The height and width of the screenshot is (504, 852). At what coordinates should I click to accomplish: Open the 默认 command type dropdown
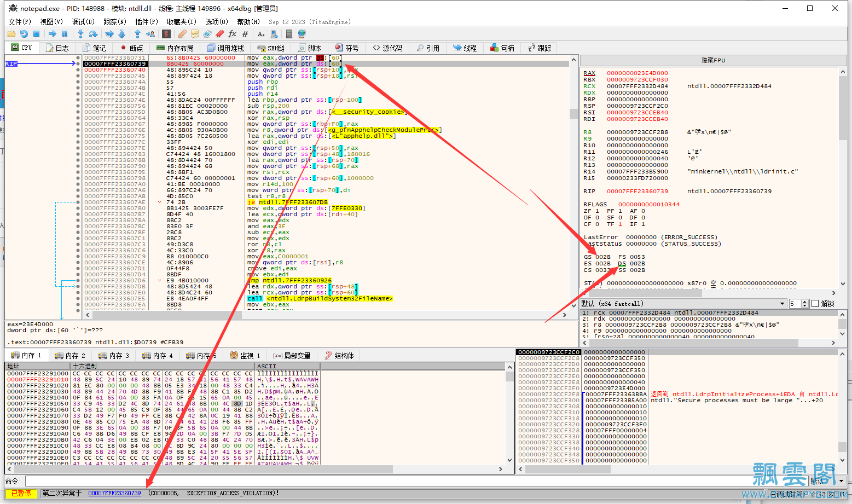[x=827, y=481]
